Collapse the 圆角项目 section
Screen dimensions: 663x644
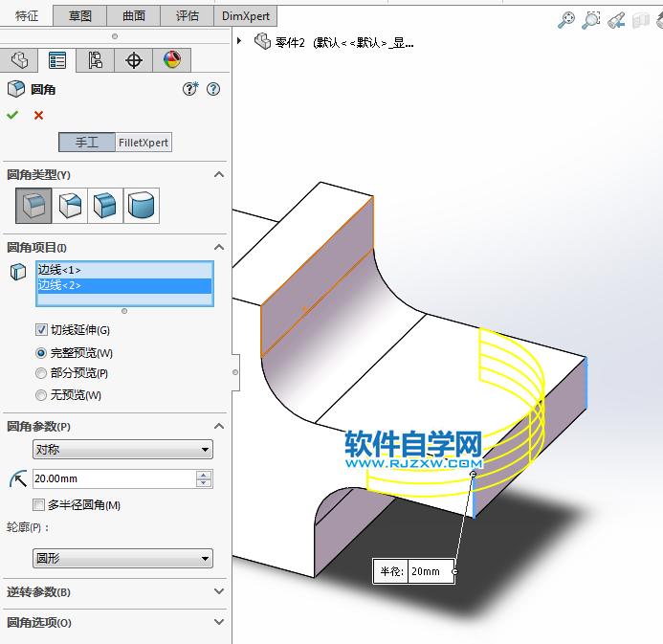(x=219, y=247)
